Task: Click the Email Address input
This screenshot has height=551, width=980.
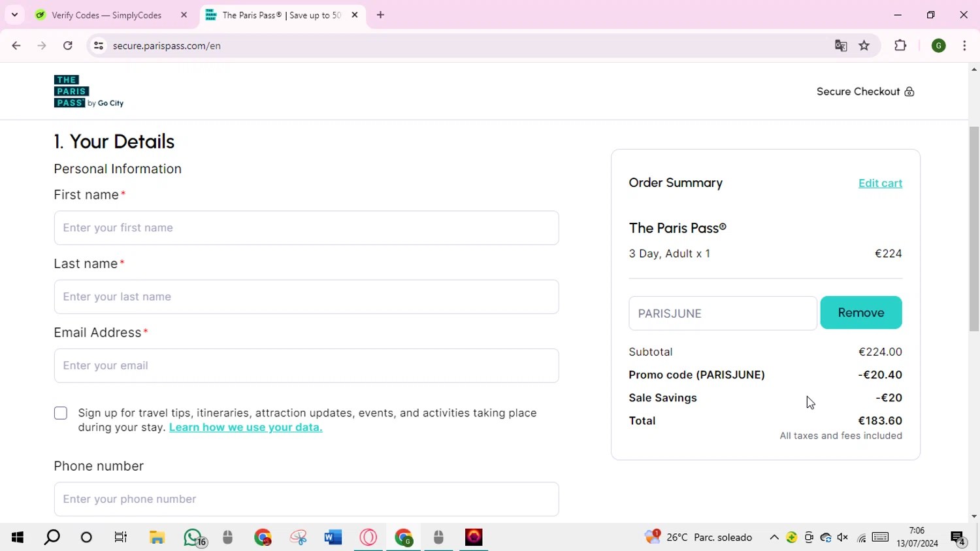Action: coord(306,366)
